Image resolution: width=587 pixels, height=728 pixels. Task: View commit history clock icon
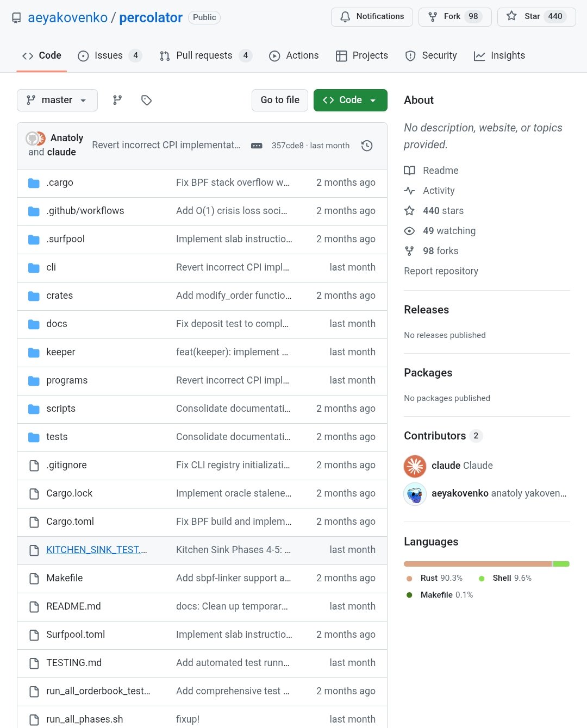pos(367,146)
